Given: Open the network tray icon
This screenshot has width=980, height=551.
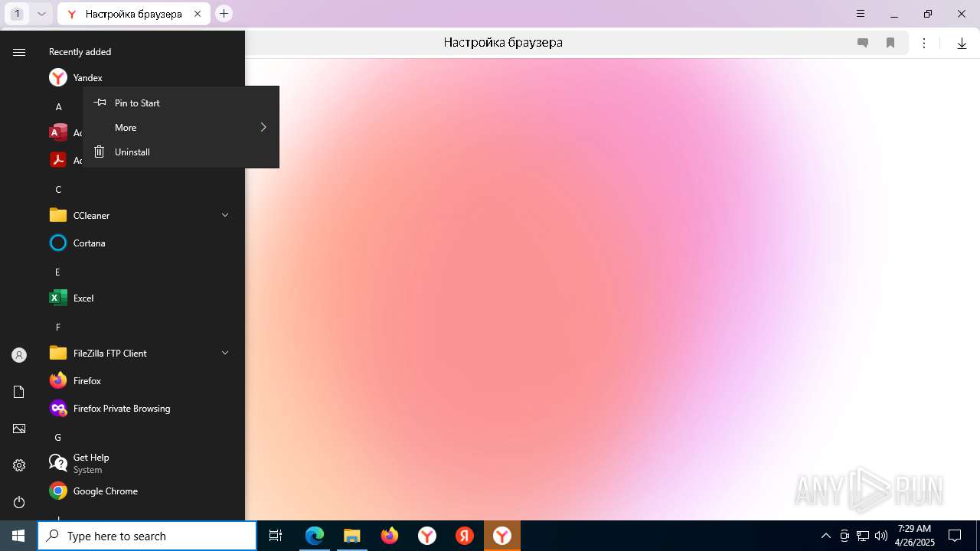Looking at the screenshot, I should coord(863,536).
